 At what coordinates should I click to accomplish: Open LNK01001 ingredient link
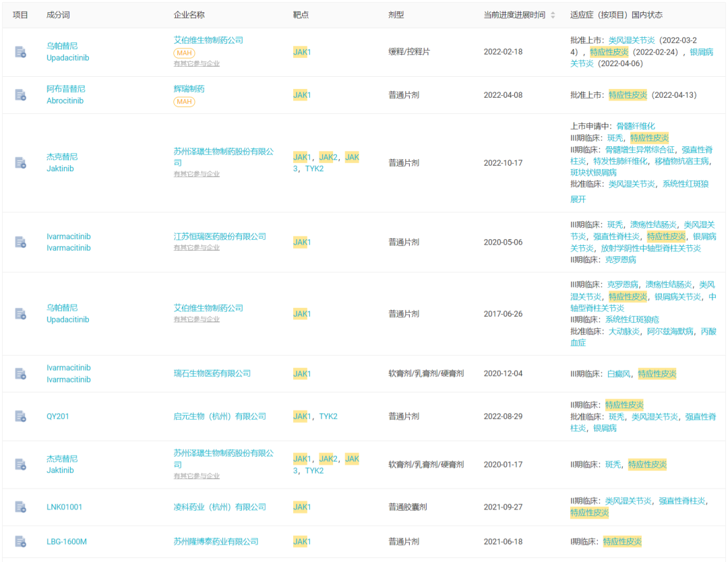(64, 507)
